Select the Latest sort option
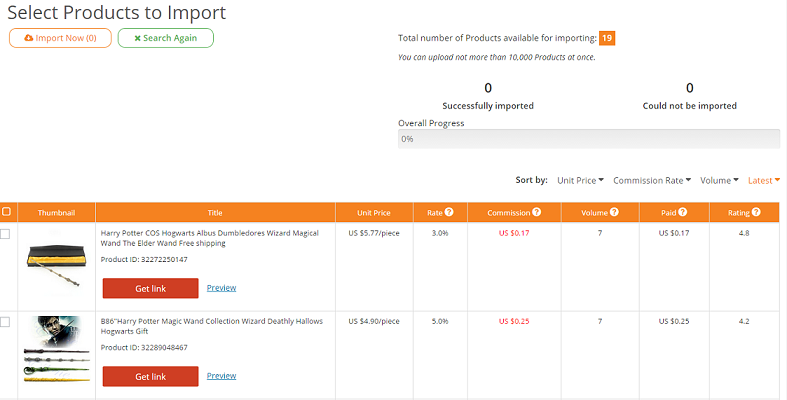Screen dimensions: 787x400 point(763,180)
